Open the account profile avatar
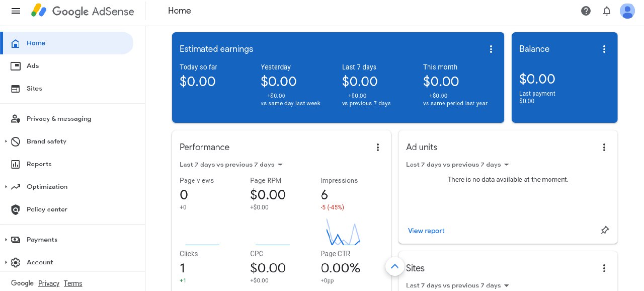Viewport: 644px width, 291px height. point(627,11)
